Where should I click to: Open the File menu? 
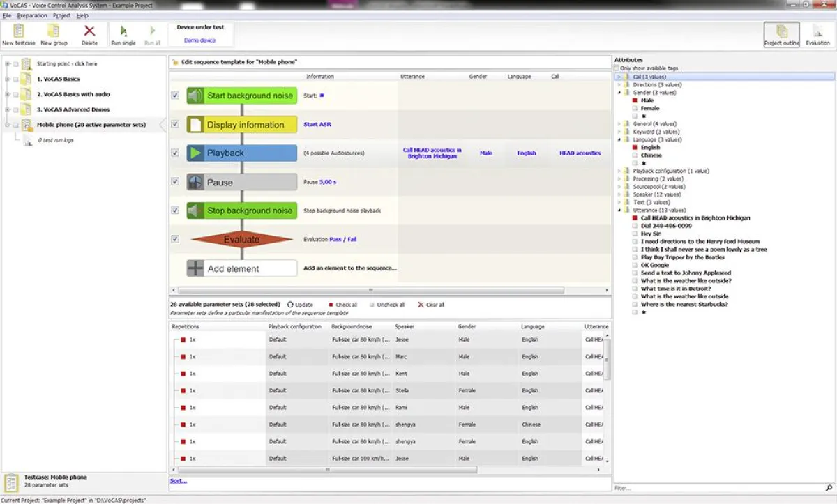[7, 15]
